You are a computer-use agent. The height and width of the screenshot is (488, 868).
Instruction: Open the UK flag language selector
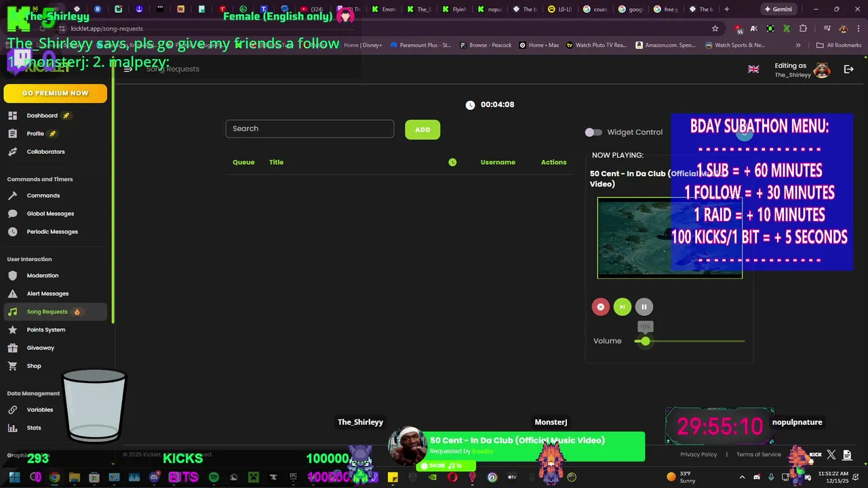coord(753,69)
